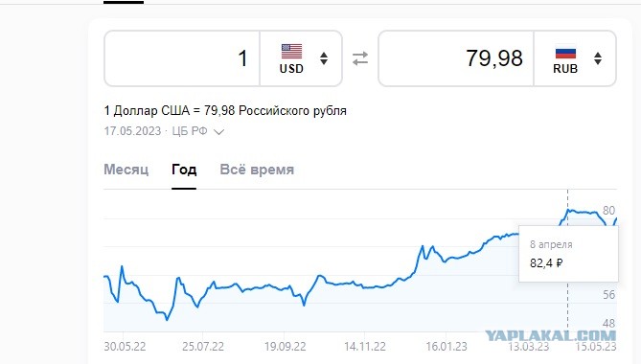Click the swap currencies arrows icon
This screenshot has width=641, height=364.
[x=360, y=58]
